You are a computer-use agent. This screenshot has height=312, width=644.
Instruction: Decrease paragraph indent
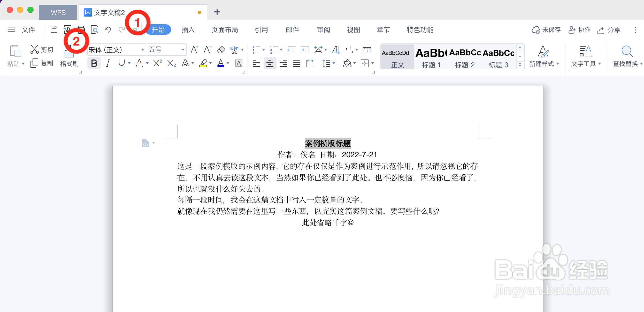(292, 49)
